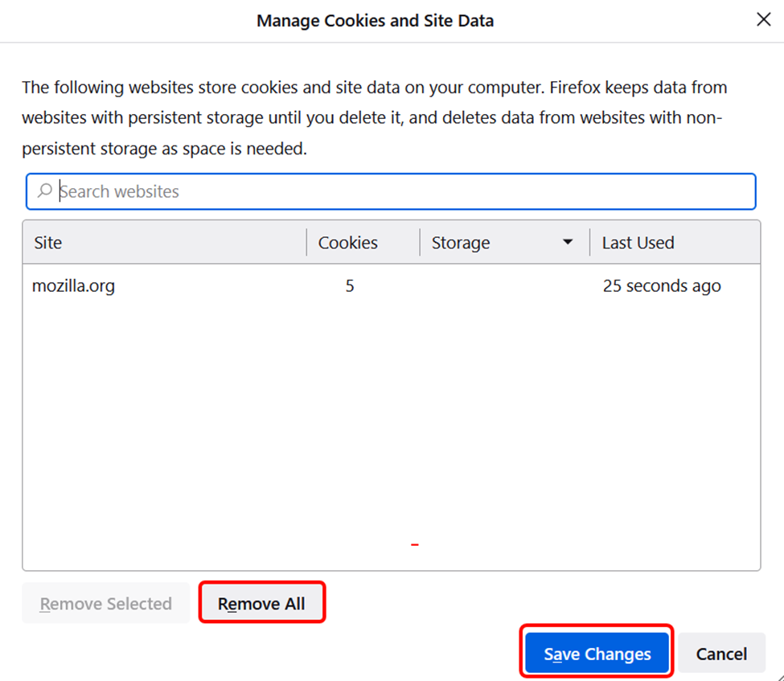This screenshot has height=681, width=784.
Task: Click the Storage column header label
Action: (x=460, y=243)
